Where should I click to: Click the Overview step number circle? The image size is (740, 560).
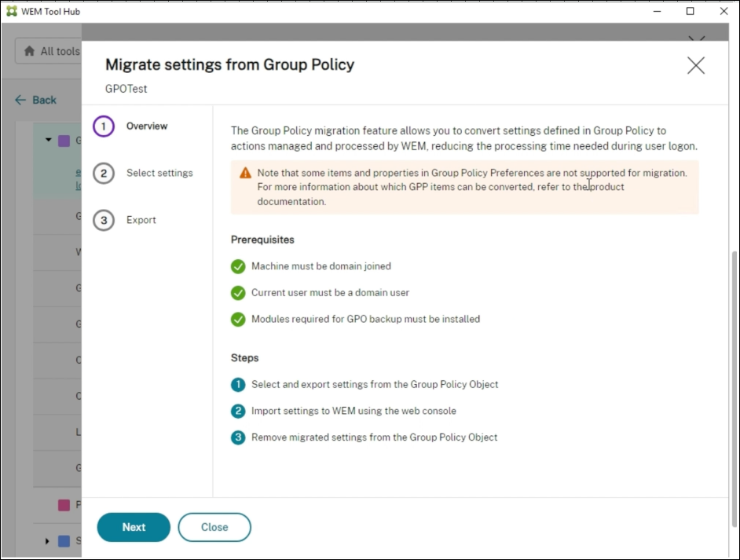tap(104, 126)
